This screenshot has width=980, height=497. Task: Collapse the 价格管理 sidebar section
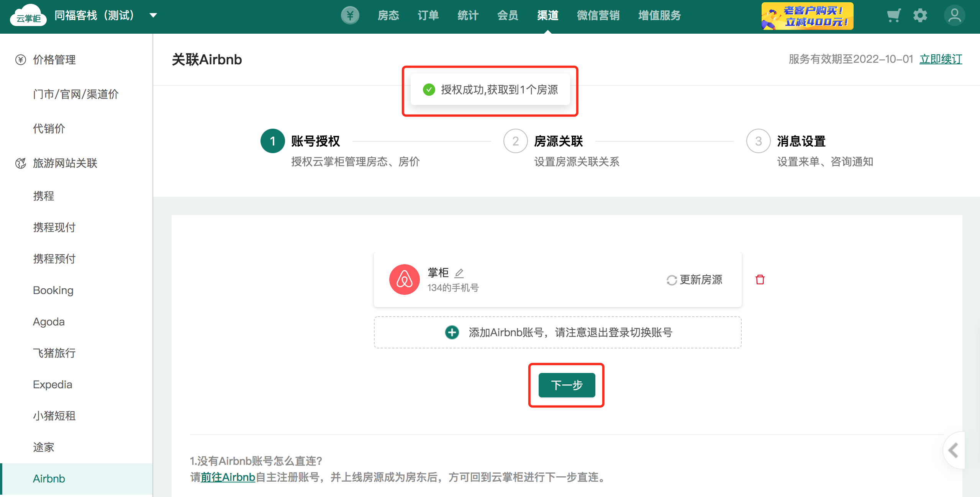(54, 60)
